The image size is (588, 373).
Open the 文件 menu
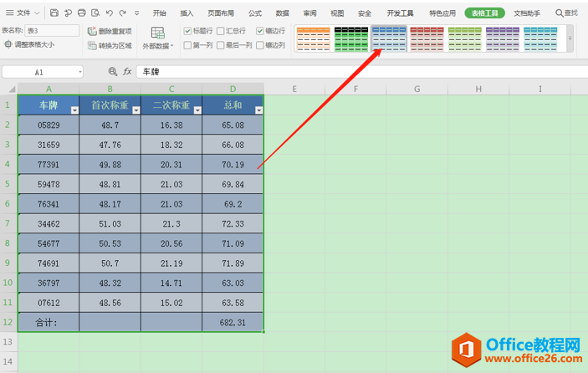click(23, 13)
